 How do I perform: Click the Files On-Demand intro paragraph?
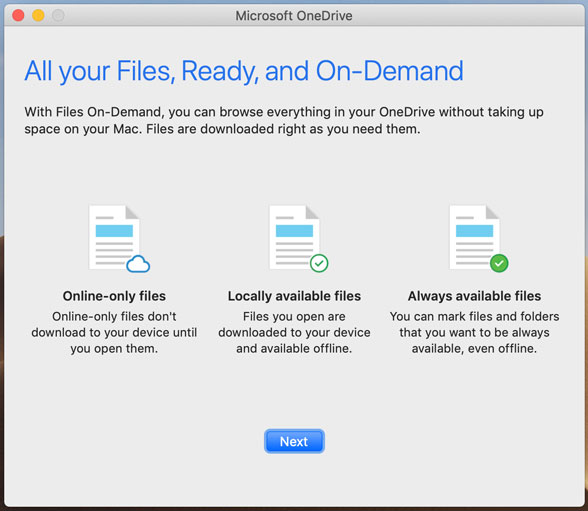click(x=284, y=120)
